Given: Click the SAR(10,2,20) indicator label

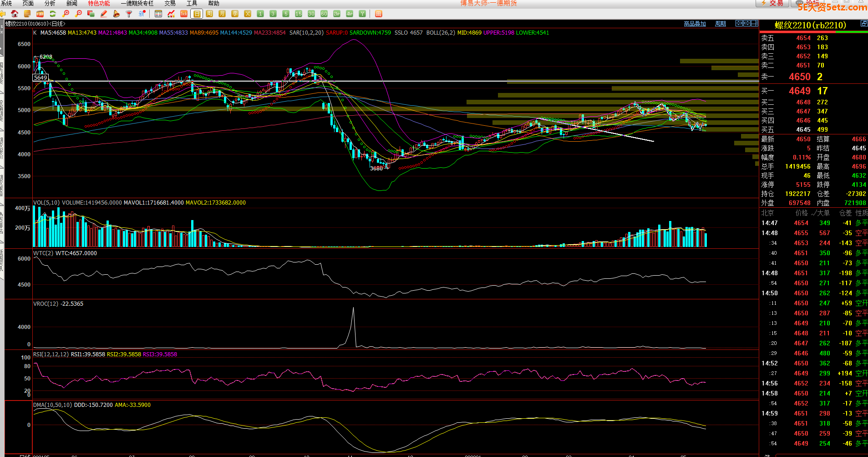Looking at the screenshot, I should tap(306, 33).
